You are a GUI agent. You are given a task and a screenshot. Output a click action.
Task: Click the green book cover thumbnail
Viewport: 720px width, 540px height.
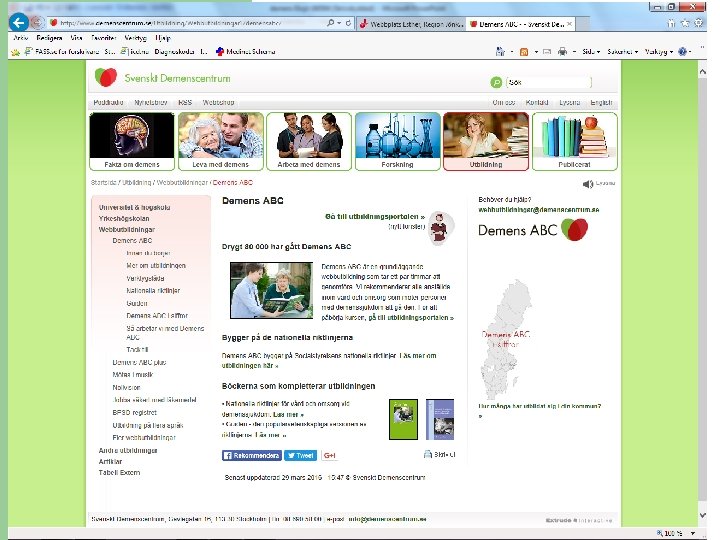(x=403, y=419)
